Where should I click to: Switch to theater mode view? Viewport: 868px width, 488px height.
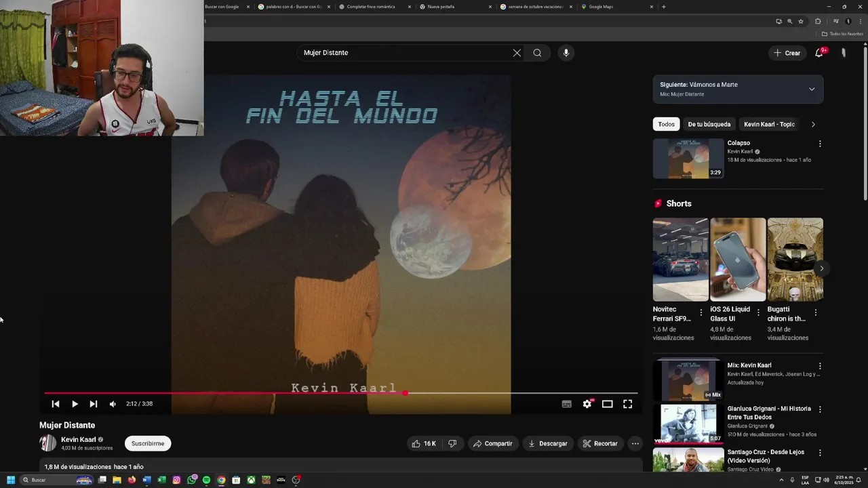coord(608,404)
